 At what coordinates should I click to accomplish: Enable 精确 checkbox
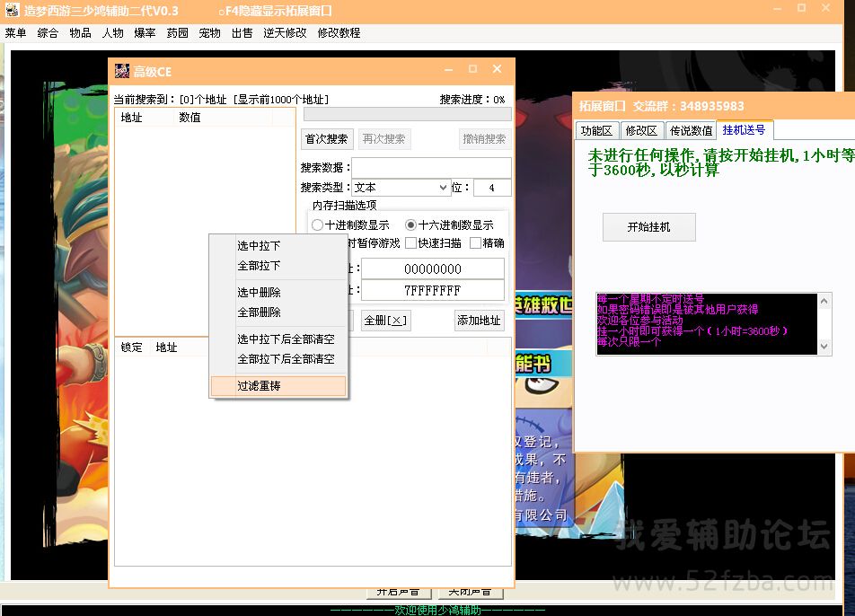(487, 243)
